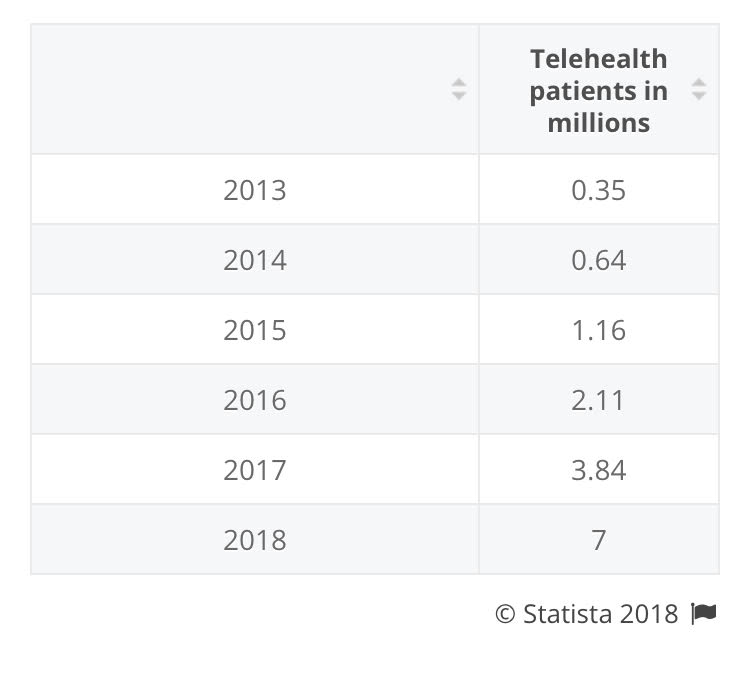Viewport: 750px width, 676px height.
Task: Select the 2015 year cell
Action: point(255,330)
